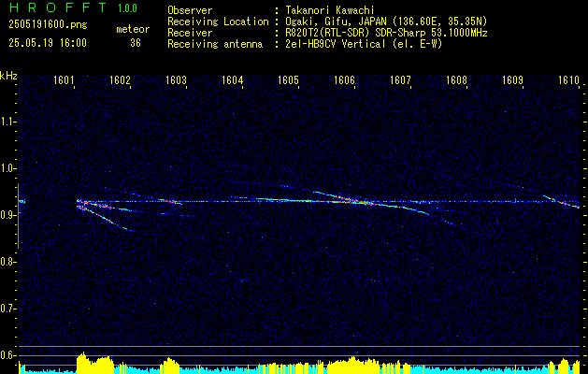Click the 1606 time marker
This screenshot has width=588, height=374.
click(344, 79)
